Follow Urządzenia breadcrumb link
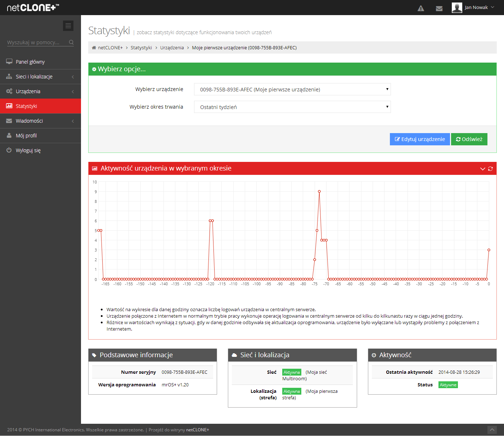The height and width of the screenshot is (436, 504). tap(172, 48)
